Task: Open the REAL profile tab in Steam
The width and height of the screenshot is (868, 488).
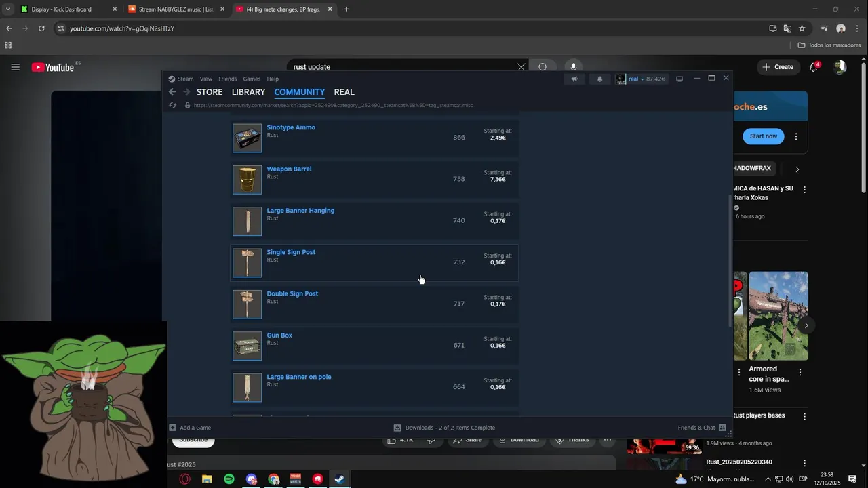Action: (344, 92)
